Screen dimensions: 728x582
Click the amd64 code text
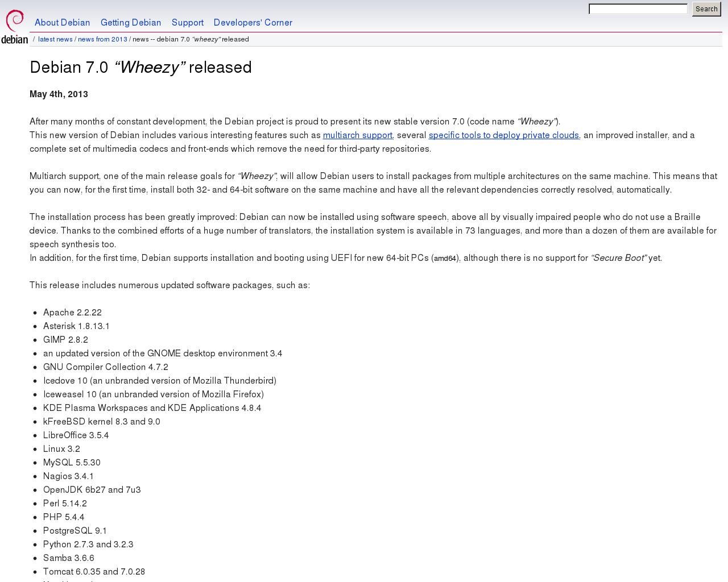coord(445,259)
